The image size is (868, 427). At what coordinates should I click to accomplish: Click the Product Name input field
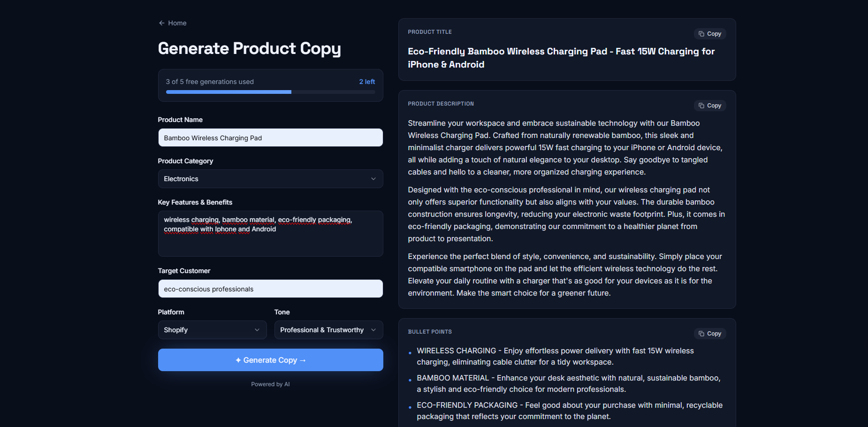[270, 137]
